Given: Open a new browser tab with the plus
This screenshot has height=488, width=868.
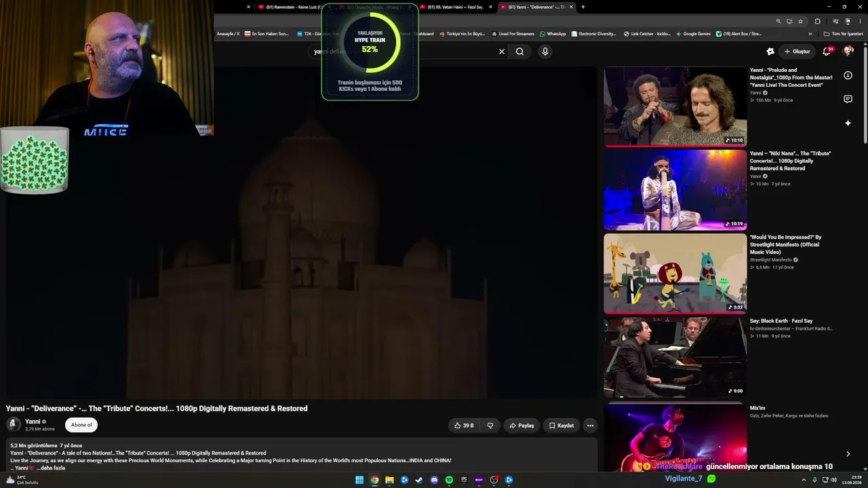Looking at the screenshot, I should [583, 7].
